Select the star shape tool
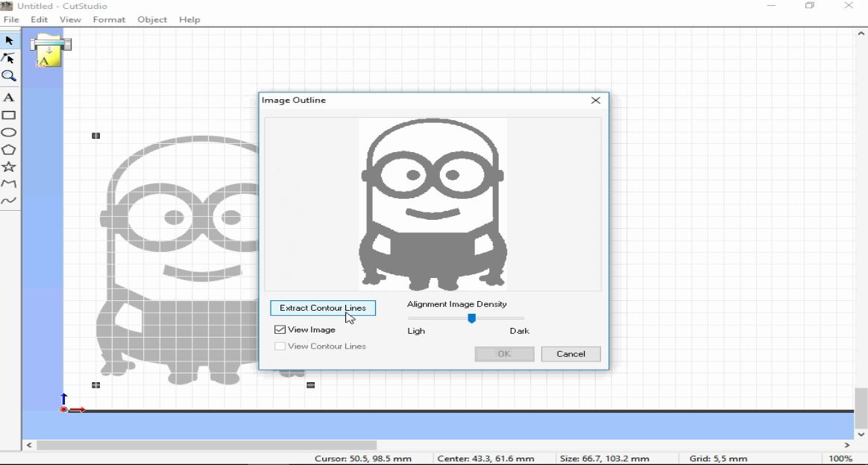Image resolution: width=868 pixels, height=465 pixels. click(9, 166)
